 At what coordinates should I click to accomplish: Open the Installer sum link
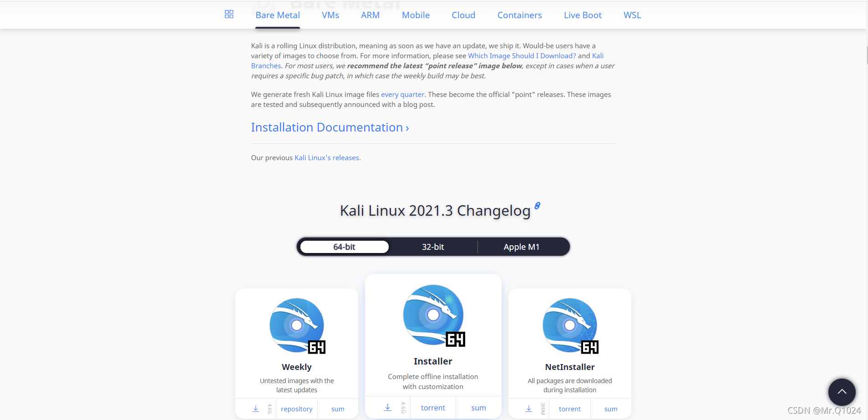click(x=478, y=408)
